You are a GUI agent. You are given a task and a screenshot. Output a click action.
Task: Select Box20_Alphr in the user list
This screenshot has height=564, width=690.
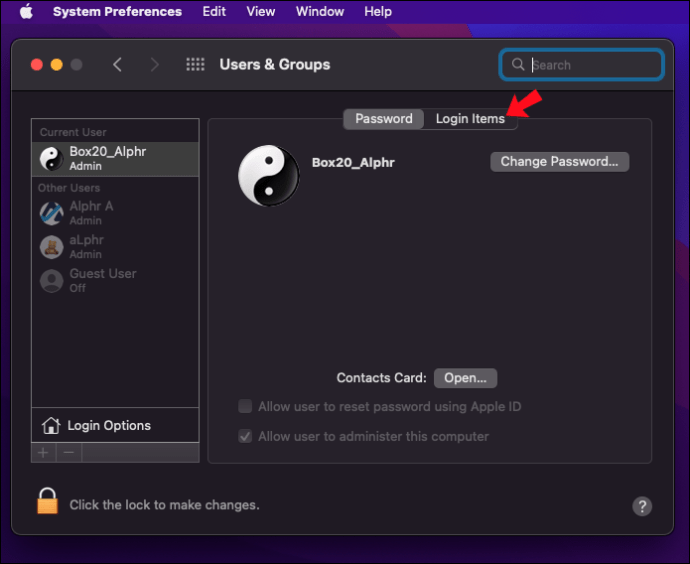[x=115, y=159]
